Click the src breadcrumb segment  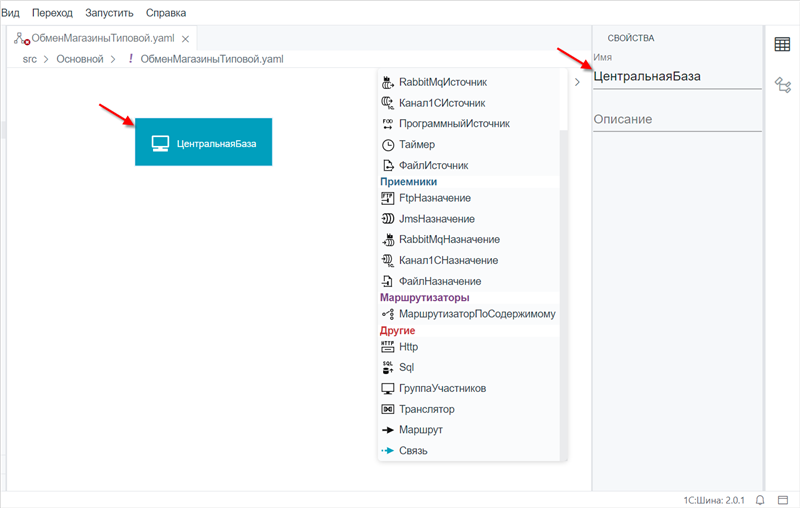(30, 59)
